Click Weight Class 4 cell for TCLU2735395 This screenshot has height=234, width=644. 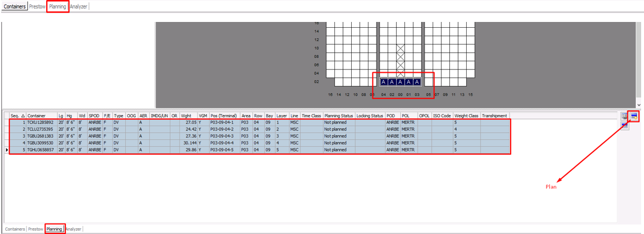click(467, 129)
